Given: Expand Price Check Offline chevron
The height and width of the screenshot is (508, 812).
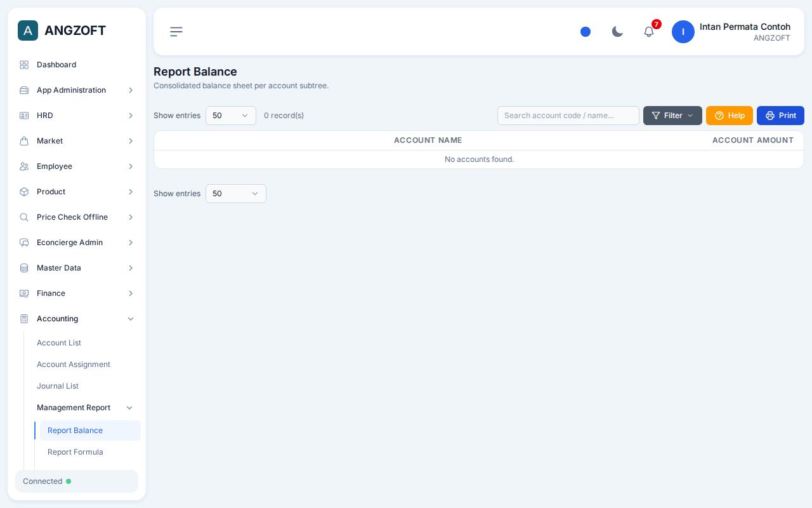Looking at the screenshot, I should [x=131, y=217].
